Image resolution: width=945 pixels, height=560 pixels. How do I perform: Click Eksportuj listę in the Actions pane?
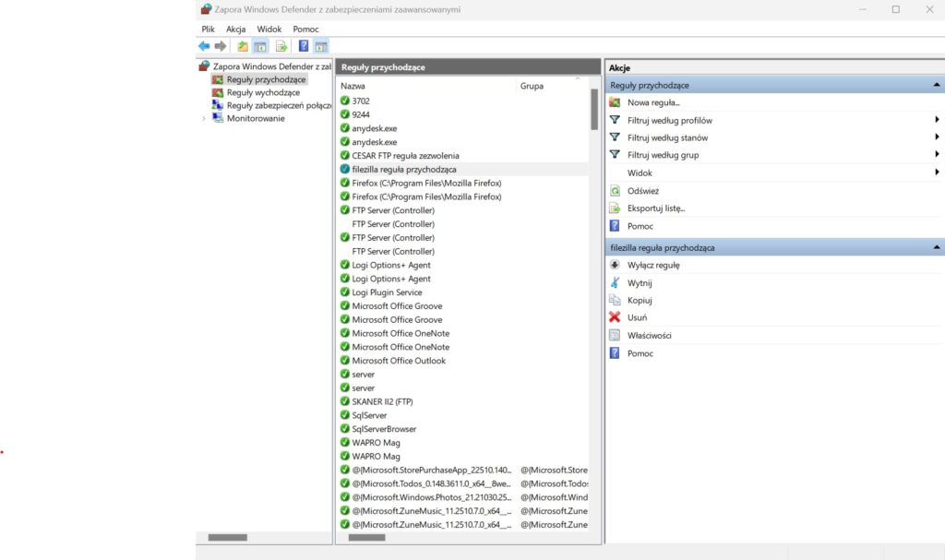click(655, 209)
